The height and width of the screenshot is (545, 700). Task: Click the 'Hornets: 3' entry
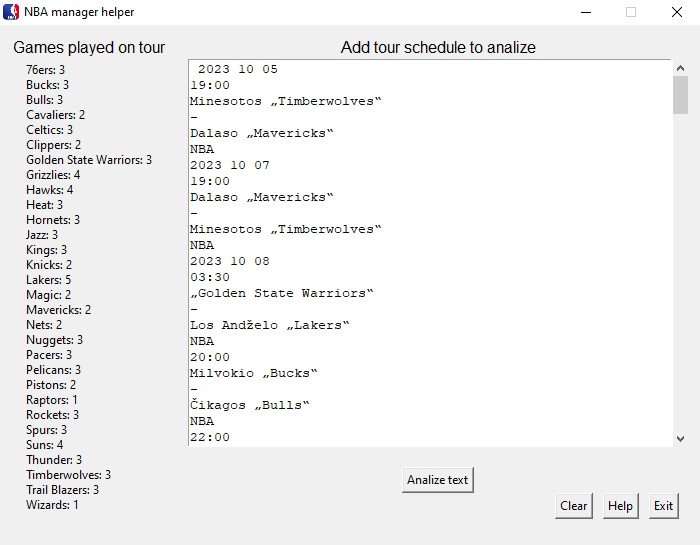pyautogui.click(x=53, y=220)
